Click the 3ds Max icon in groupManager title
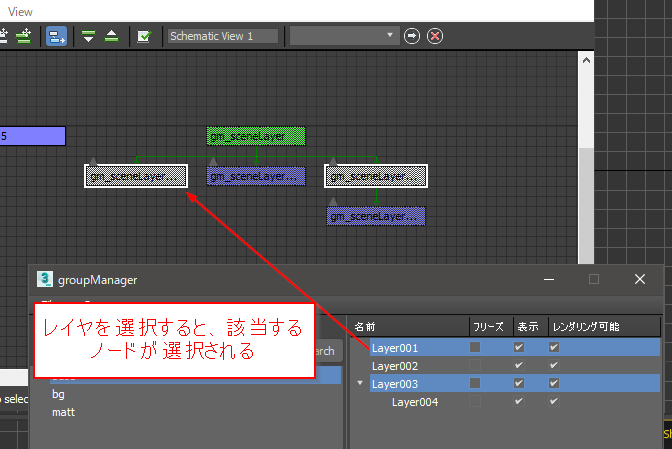The height and width of the screenshot is (449, 672). [x=45, y=280]
